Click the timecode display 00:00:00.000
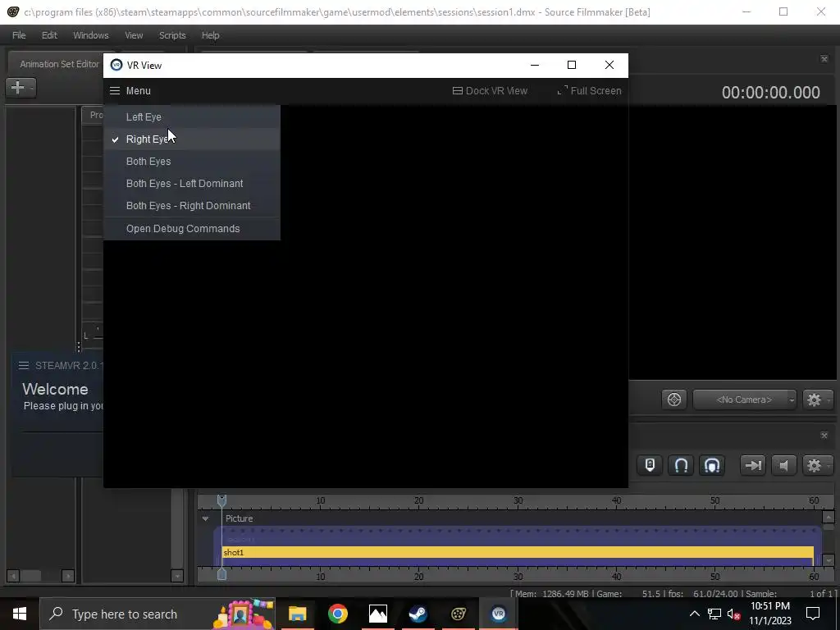 (770, 92)
